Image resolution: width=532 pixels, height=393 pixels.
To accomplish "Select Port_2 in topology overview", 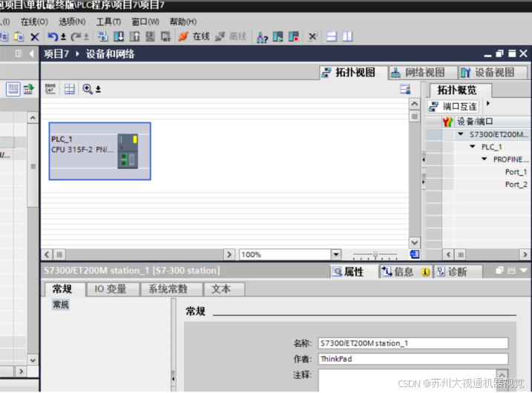I will coord(516,185).
